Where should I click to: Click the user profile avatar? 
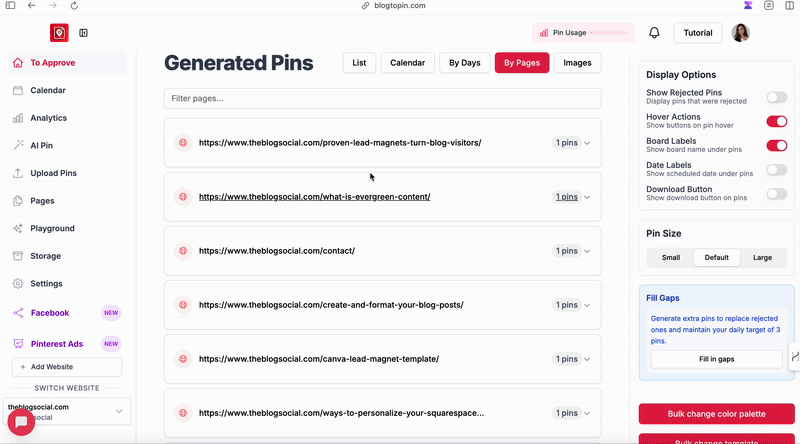point(741,33)
